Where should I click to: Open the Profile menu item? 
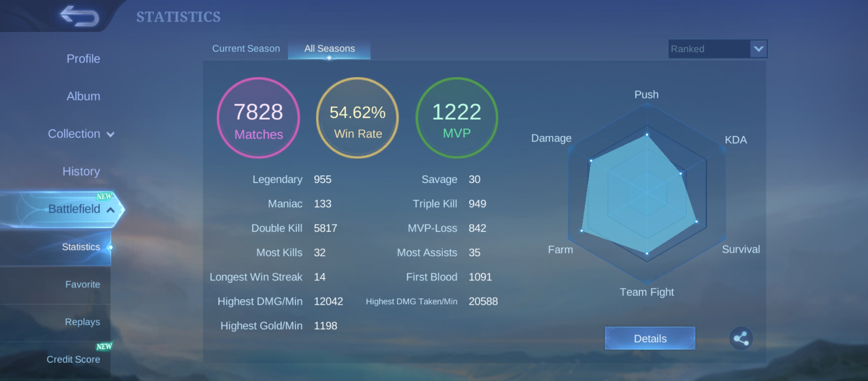coord(83,59)
